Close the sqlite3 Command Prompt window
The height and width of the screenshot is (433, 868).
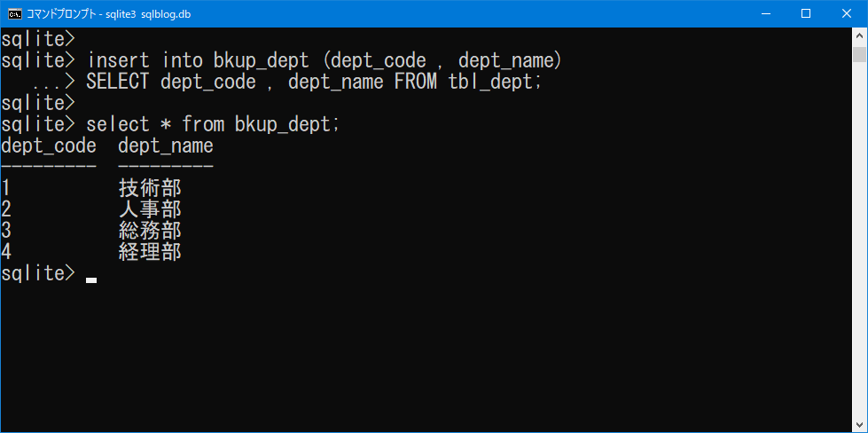coord(847,13)
